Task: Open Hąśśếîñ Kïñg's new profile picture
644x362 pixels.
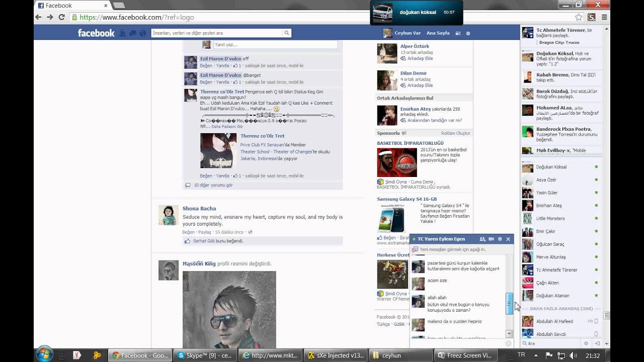Action: point(229,310)
